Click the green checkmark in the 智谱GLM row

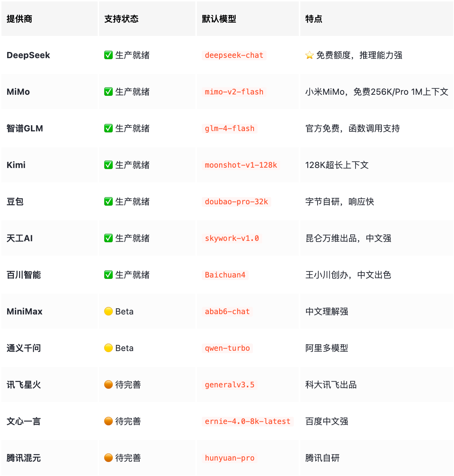tap(108, 128)
